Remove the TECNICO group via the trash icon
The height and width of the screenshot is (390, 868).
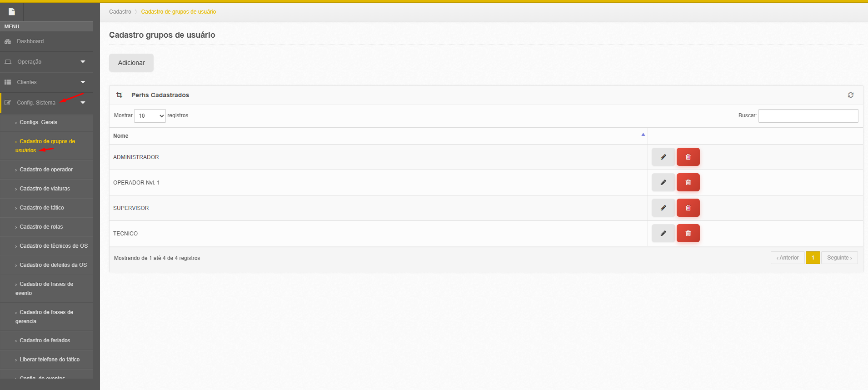pos(688,233)
